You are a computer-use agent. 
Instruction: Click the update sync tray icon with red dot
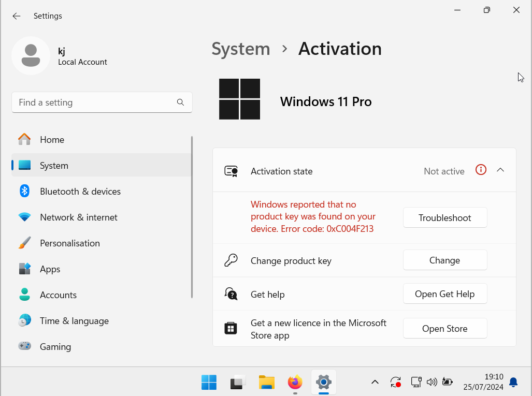[396, 382]
